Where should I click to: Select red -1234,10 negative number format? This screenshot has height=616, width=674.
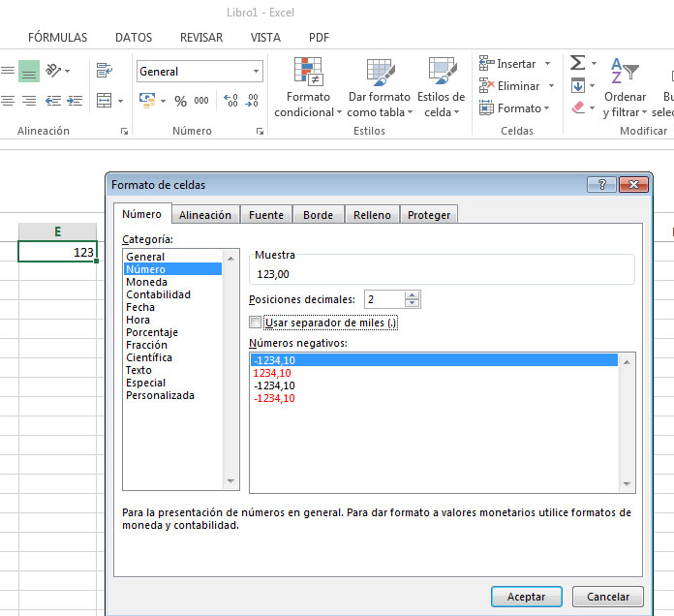point(434,398)
